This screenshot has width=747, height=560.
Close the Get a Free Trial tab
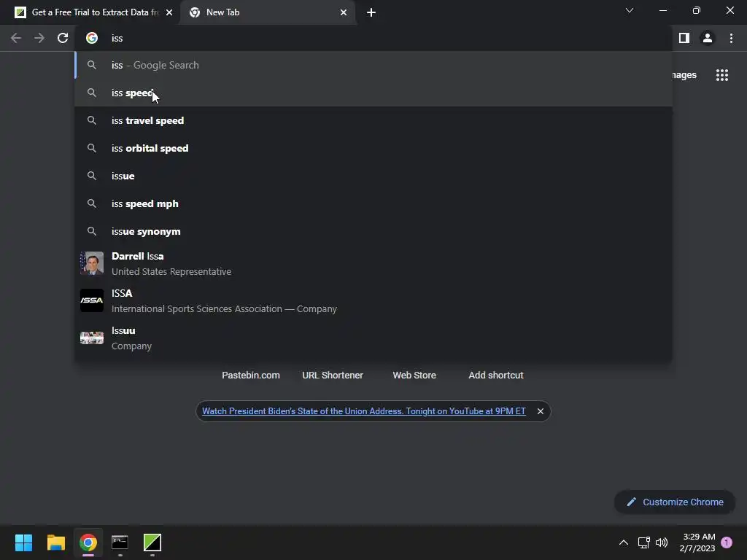tap(169, 13)
